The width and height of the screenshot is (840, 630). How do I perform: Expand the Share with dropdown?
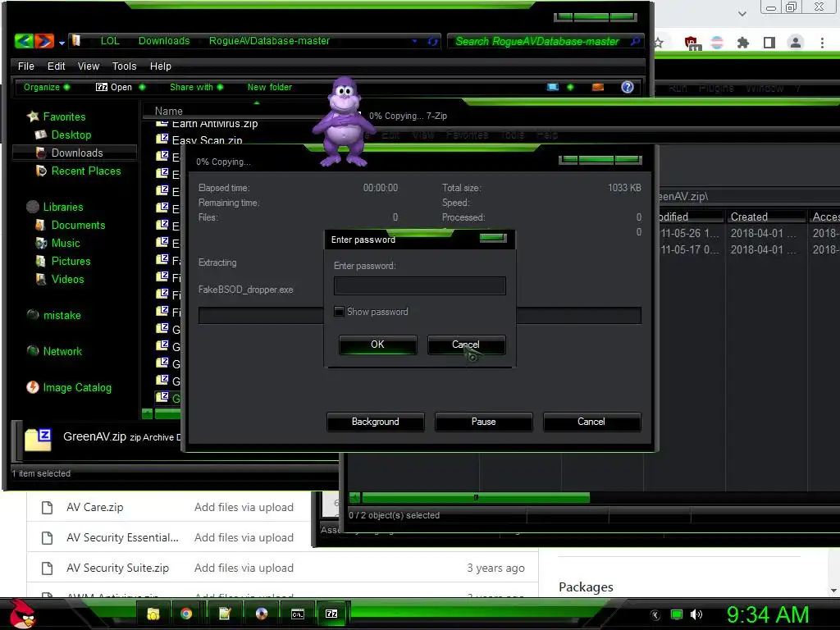[x=196, y=87]
